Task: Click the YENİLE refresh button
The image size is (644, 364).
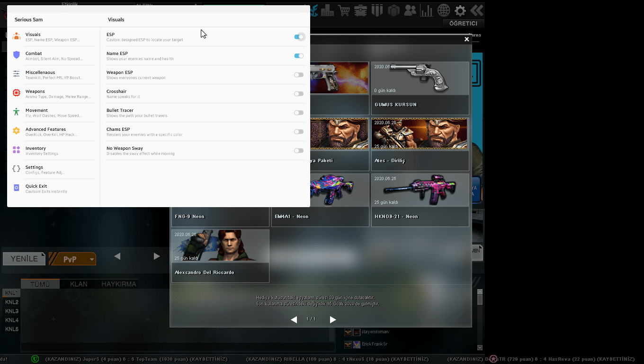Action: coord(25,259)
